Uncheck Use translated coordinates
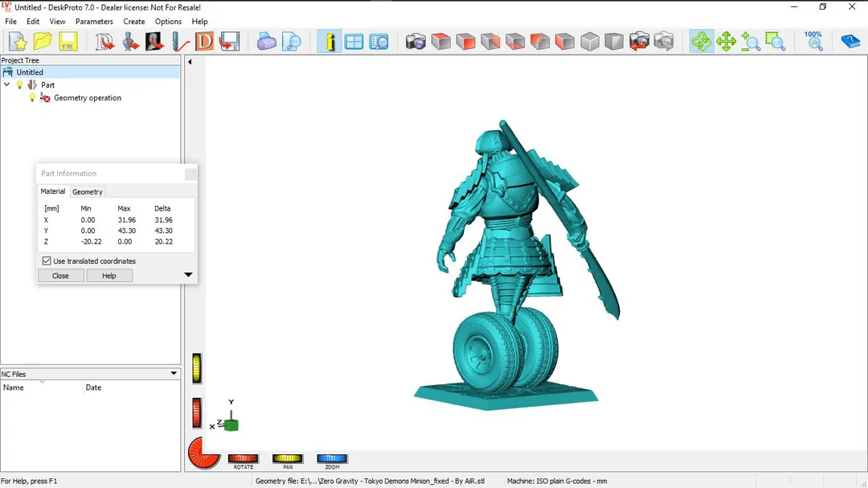This screenshot has width=868, height=488. 47,261
